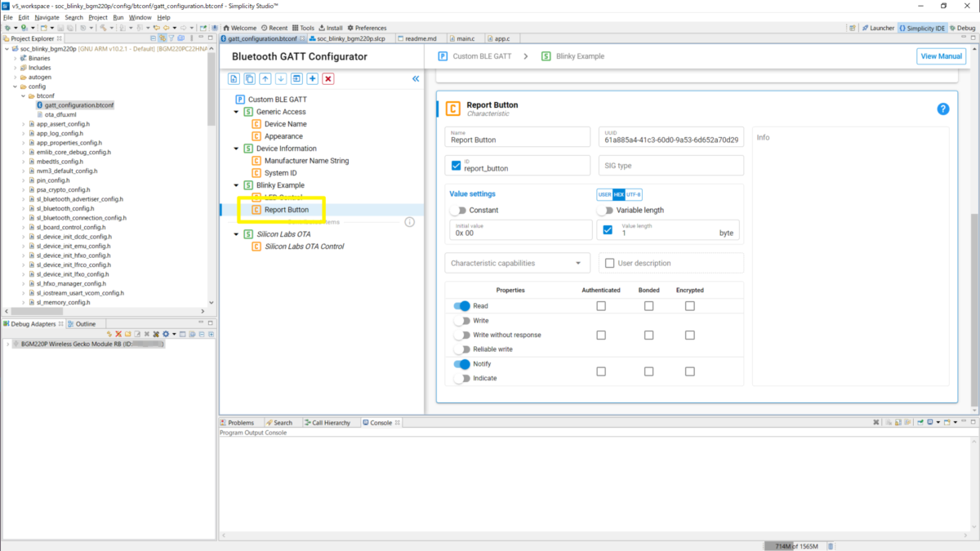The height and width of the screenshot is (551, 980).
Task: Select System ID characteristic in GATT tree
Action: [x=281, y=173]
